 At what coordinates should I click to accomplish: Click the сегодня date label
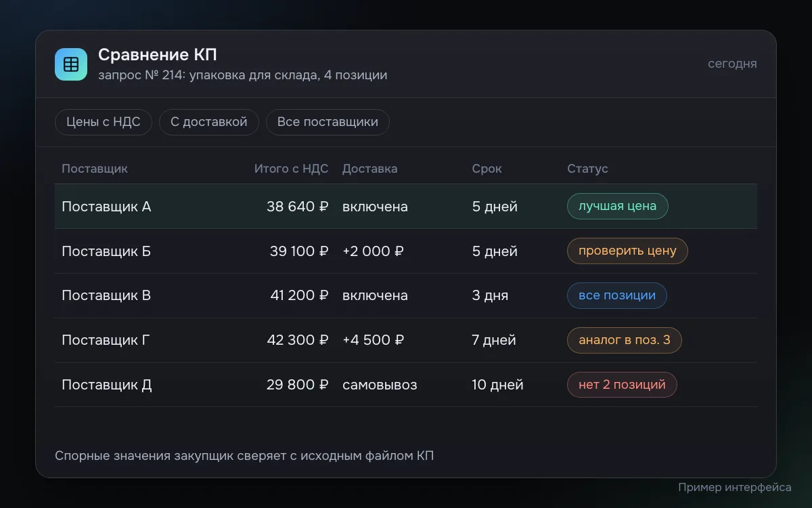pyautogui.click(x=732, y=64)
